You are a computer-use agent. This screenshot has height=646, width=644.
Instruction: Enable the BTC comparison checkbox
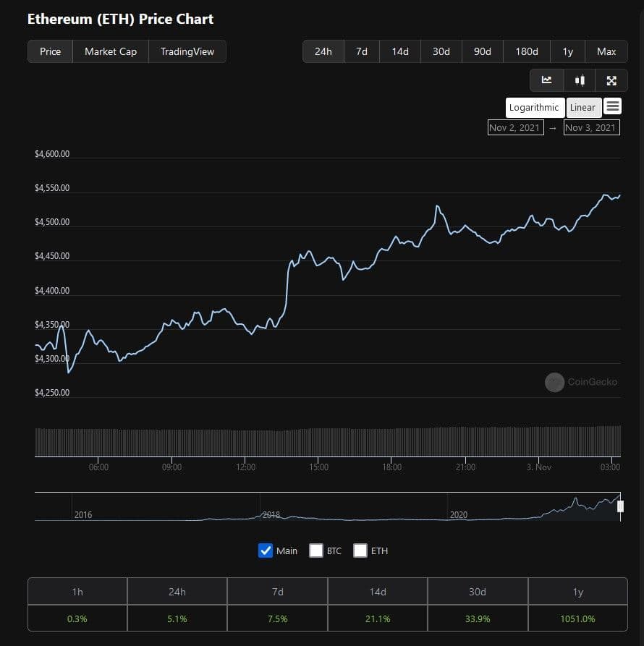tap(316, 551)
